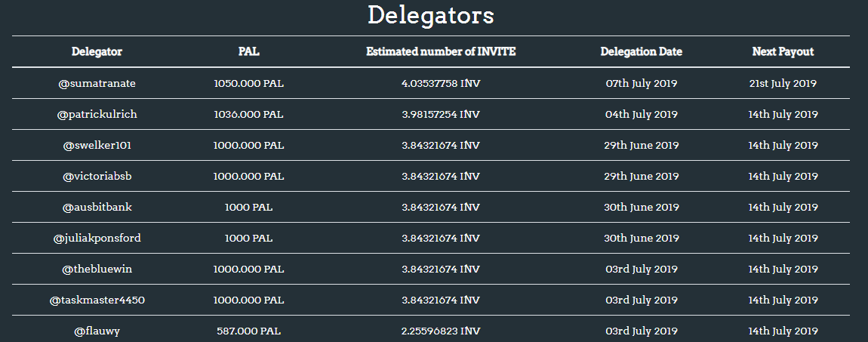Open the @ausbitbank delegator link
The height and width of the screenshot is (342, 868).
97,208
